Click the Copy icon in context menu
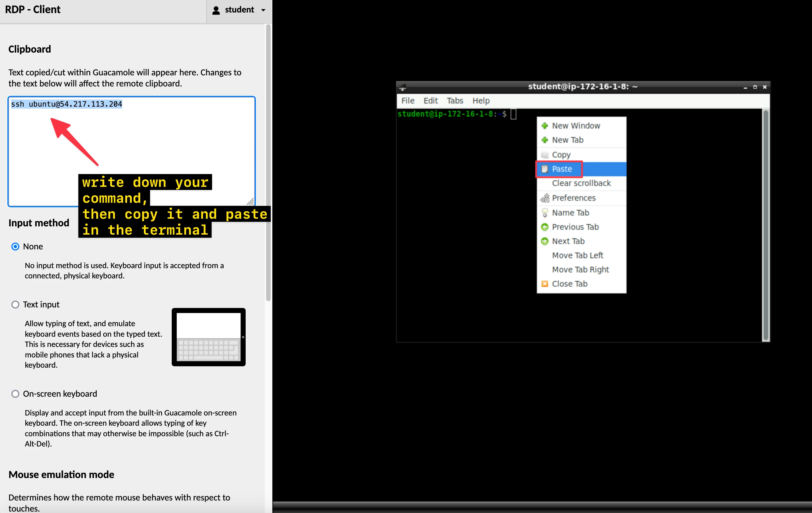The height and width of the screenshot is (513, 812). click(544, 155)
